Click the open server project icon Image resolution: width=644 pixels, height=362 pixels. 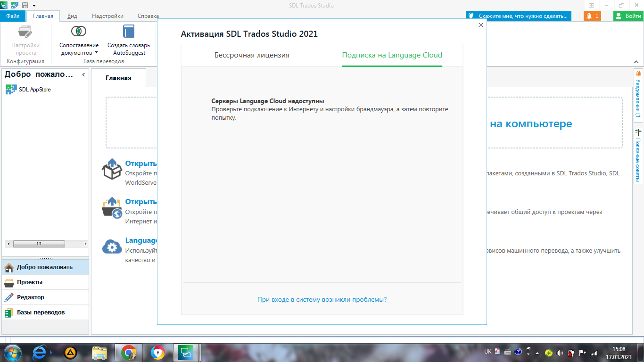coord(112,207)
